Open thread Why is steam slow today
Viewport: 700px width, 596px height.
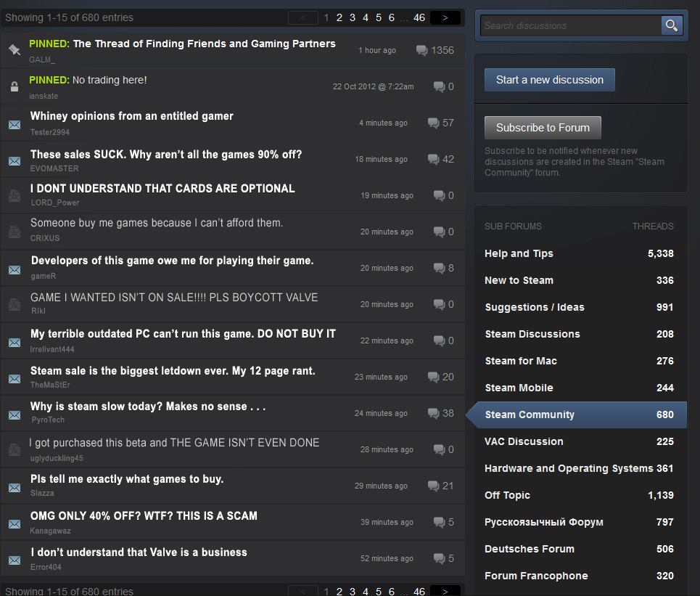coord(148,407)
